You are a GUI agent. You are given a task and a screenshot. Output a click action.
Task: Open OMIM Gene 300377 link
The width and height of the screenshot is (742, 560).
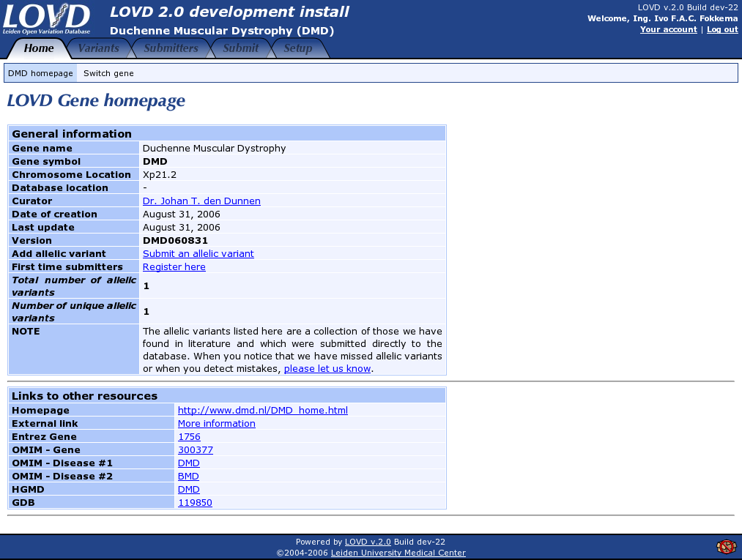[x=196, y=449]
